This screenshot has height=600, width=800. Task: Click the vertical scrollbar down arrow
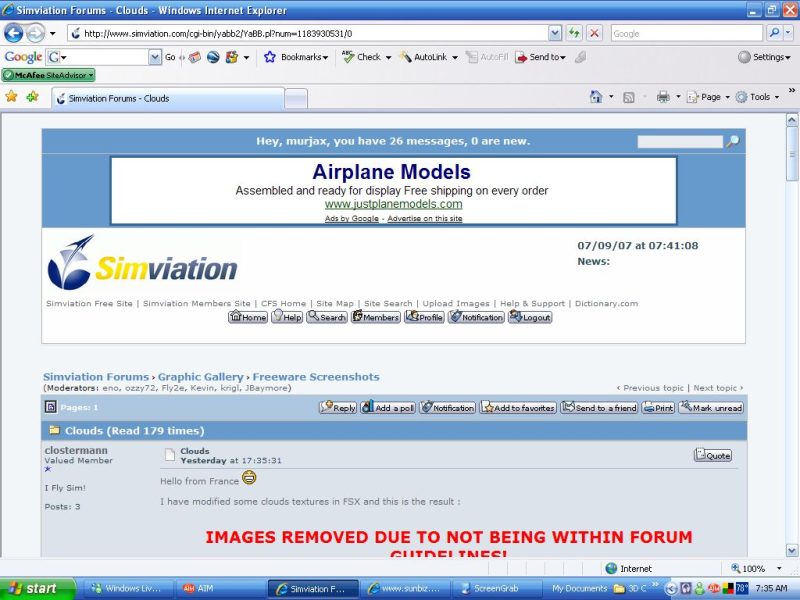point(792,550)
